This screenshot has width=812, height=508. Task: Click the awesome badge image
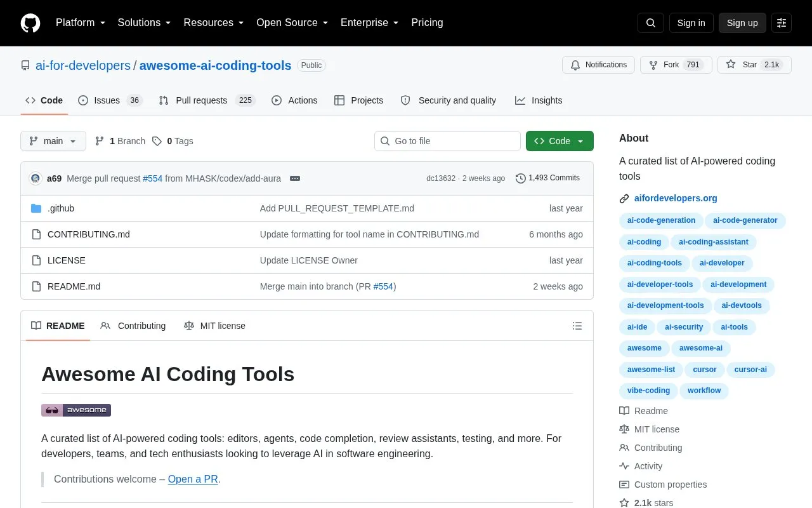[x=76, y=410]
